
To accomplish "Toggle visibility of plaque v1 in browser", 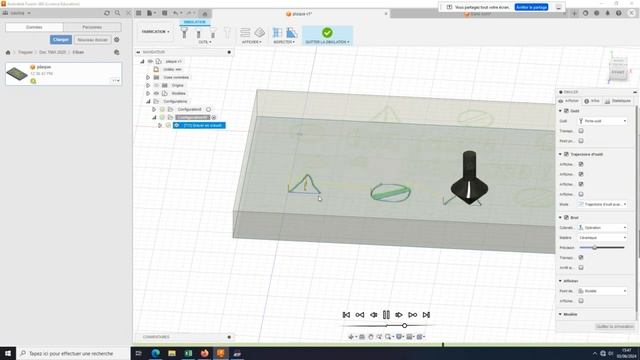I will coord(150,61).
